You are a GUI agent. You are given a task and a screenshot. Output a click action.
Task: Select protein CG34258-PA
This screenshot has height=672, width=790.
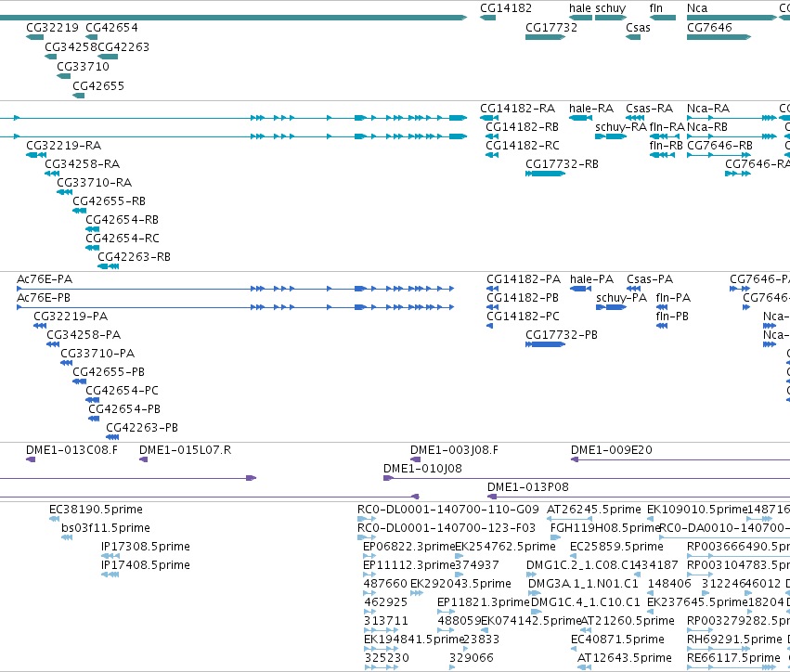point(84,335)
